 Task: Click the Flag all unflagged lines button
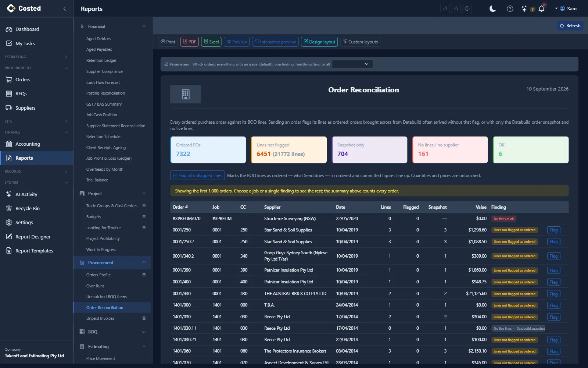click(197, 176)
